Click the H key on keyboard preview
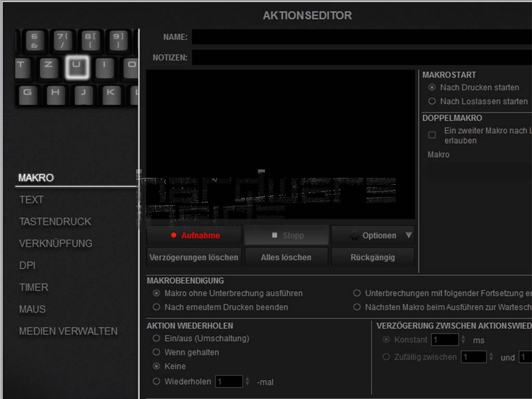This screenshot has height=399, width=532. [56, 95]
